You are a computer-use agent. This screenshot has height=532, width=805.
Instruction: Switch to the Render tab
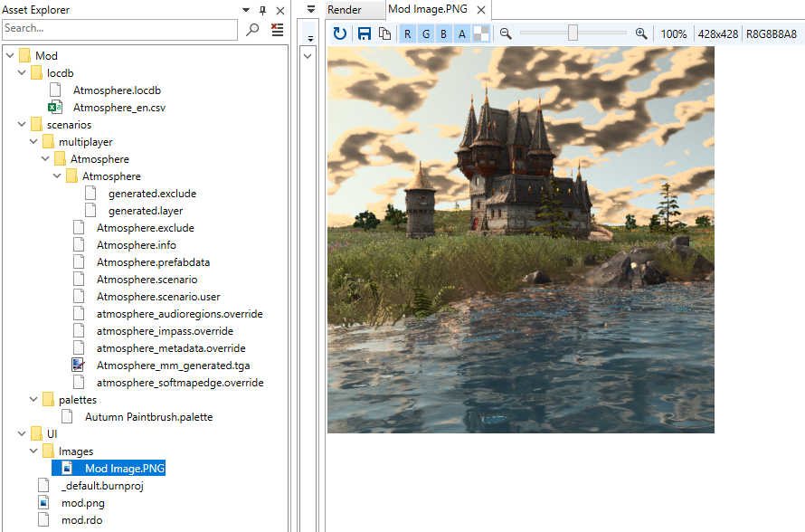tap(345, 10)
